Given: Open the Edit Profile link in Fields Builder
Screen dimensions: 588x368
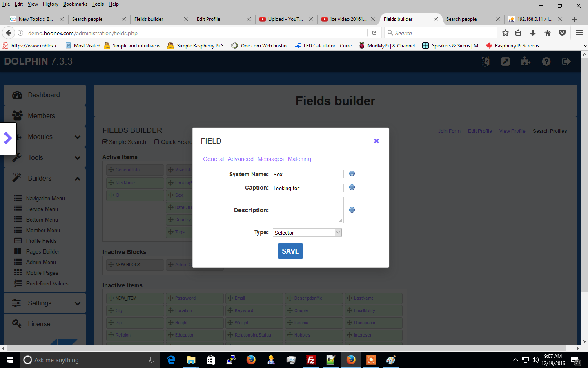Looking at the screenshot, I should [480, 131].
